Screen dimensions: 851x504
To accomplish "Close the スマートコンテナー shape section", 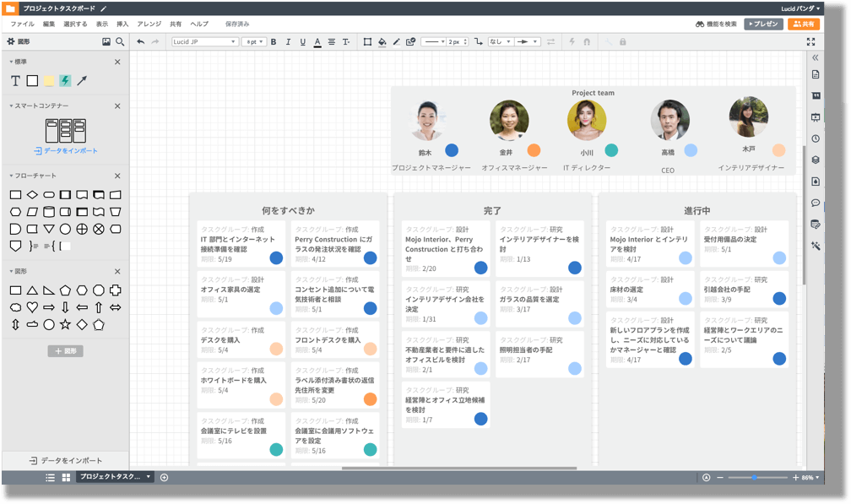I will [117, 106].
